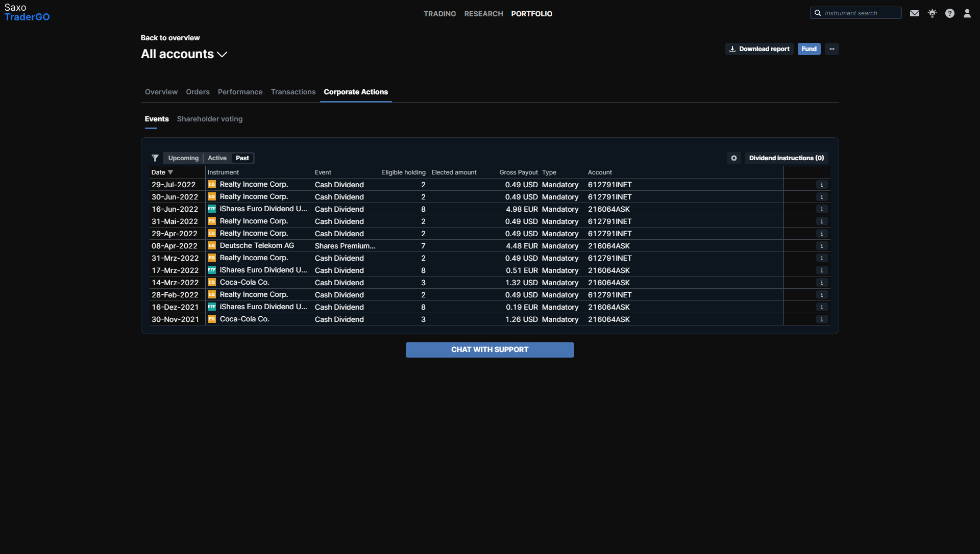Switch to the Orders tab
Viewport: 980px width, 554px height.
[198, 92]
